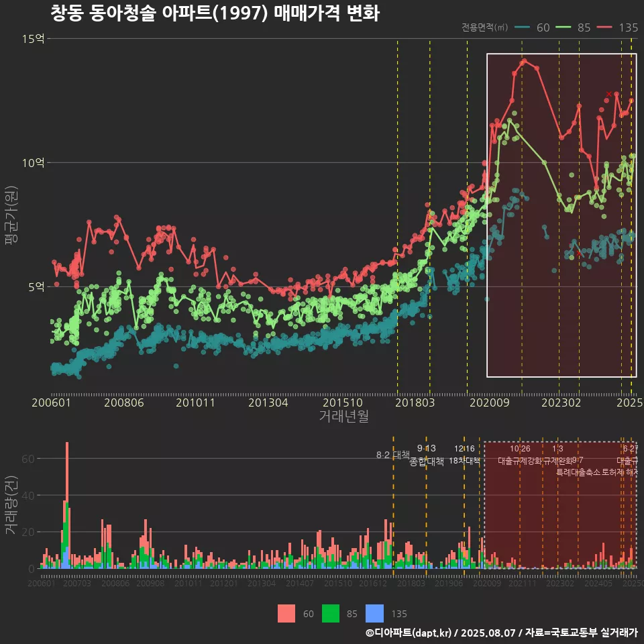Image resolution: width=644 pixels, height=644 pixels.
Task: Click the '201803' label on the price chart axis
Action: pyautogui.click(x=415, y=402)
